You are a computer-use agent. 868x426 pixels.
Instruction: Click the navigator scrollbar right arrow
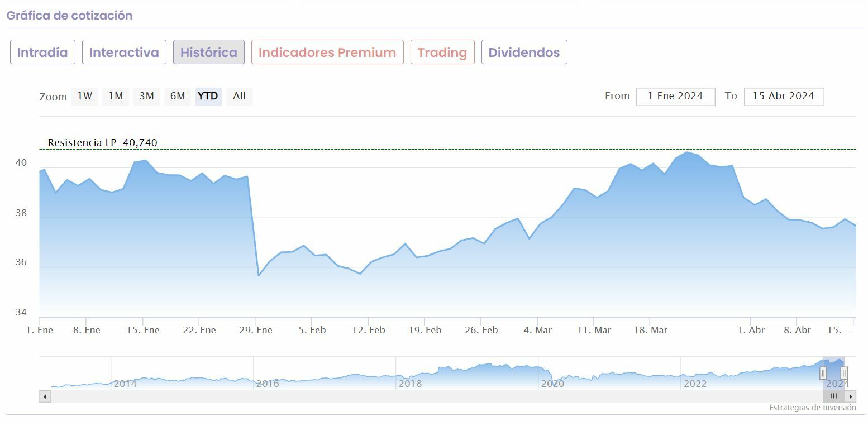click(851, 396)
